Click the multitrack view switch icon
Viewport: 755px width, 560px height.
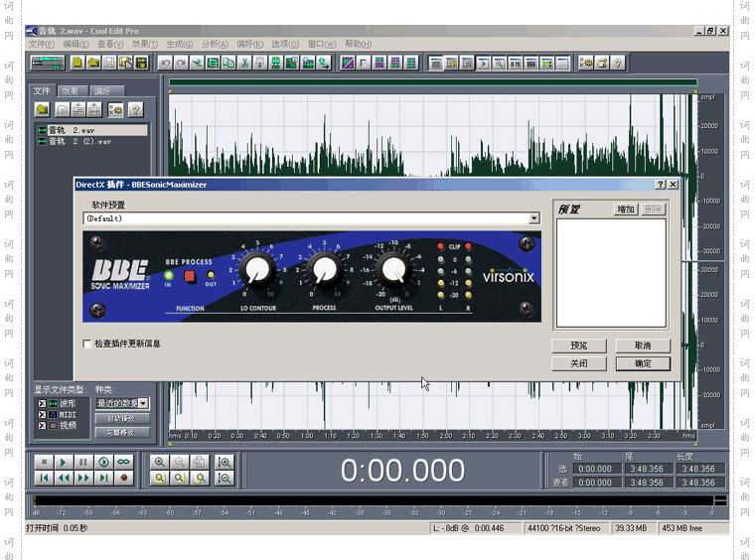(47, 63)
